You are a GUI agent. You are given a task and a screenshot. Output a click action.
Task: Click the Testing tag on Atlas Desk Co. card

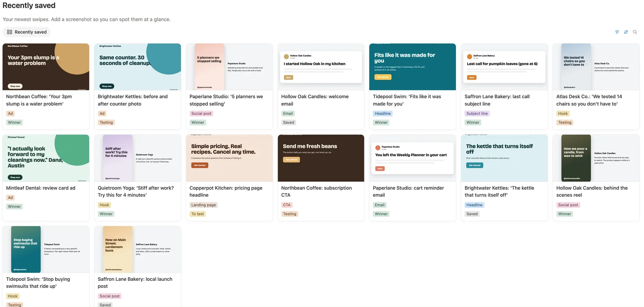pos(565,123)
